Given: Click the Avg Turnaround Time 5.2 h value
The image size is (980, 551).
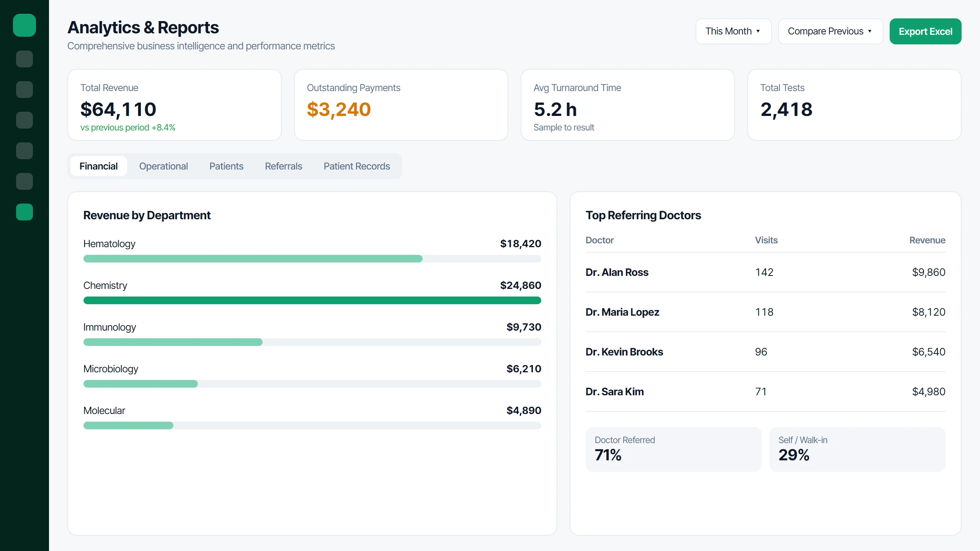Looking at the screenshot, I should click(555, 109).
